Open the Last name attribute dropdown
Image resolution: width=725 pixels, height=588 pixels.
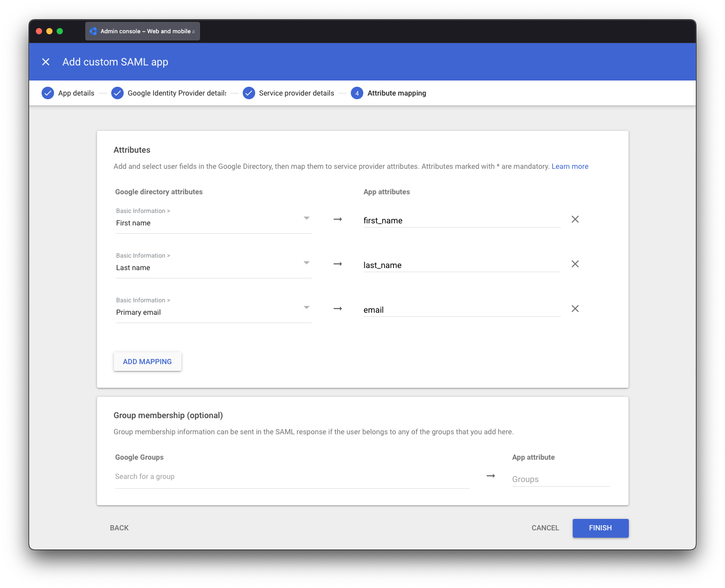(307, 263)
